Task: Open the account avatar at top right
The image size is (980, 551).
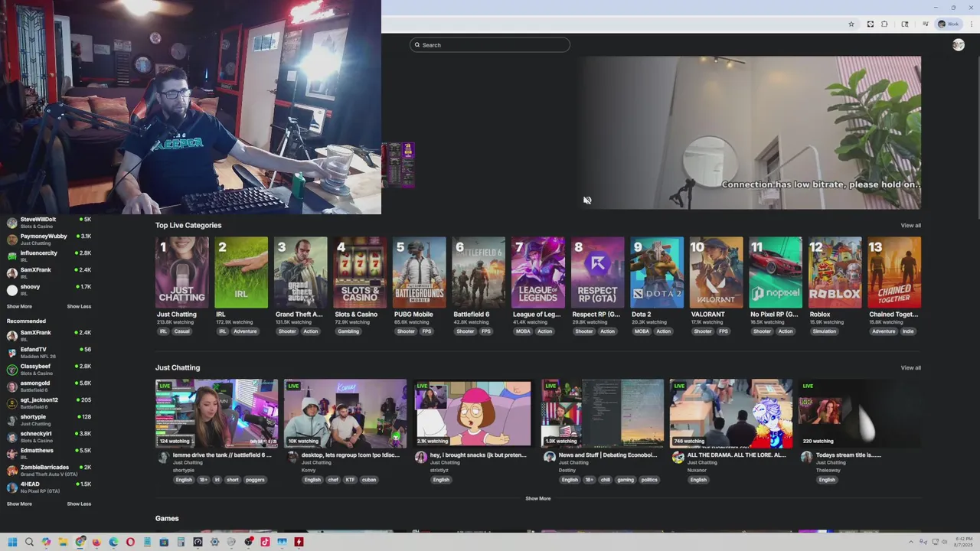Action: click(958, 45)
